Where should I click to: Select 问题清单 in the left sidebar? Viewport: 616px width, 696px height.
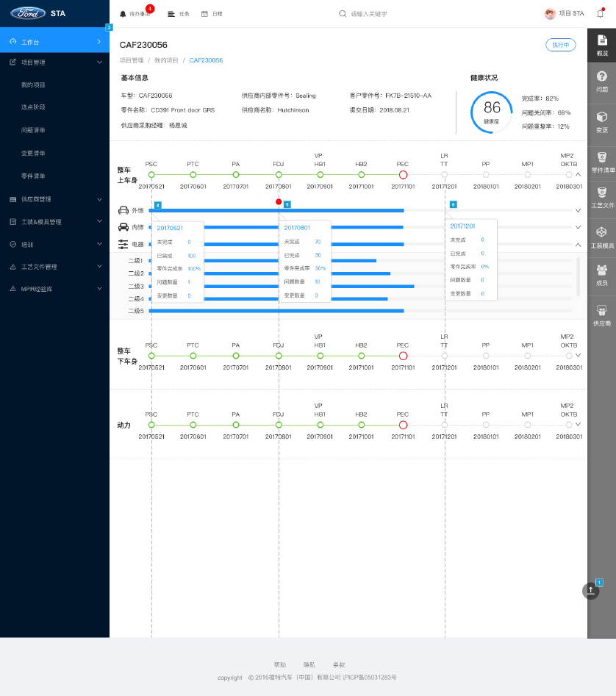33,130
